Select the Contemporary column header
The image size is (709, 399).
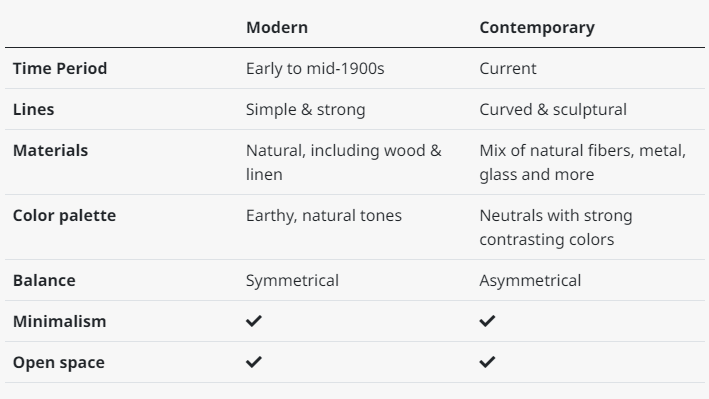pos(537,28)
